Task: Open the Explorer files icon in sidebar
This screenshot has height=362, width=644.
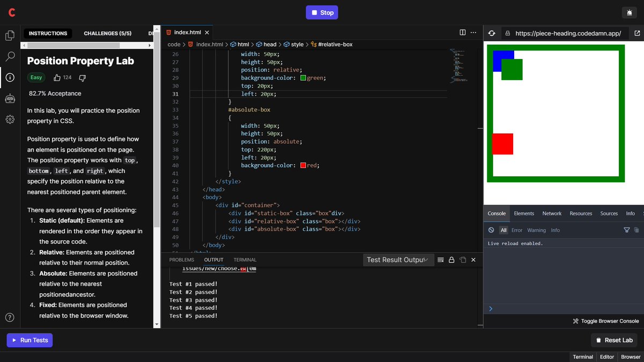Action: 10,35
